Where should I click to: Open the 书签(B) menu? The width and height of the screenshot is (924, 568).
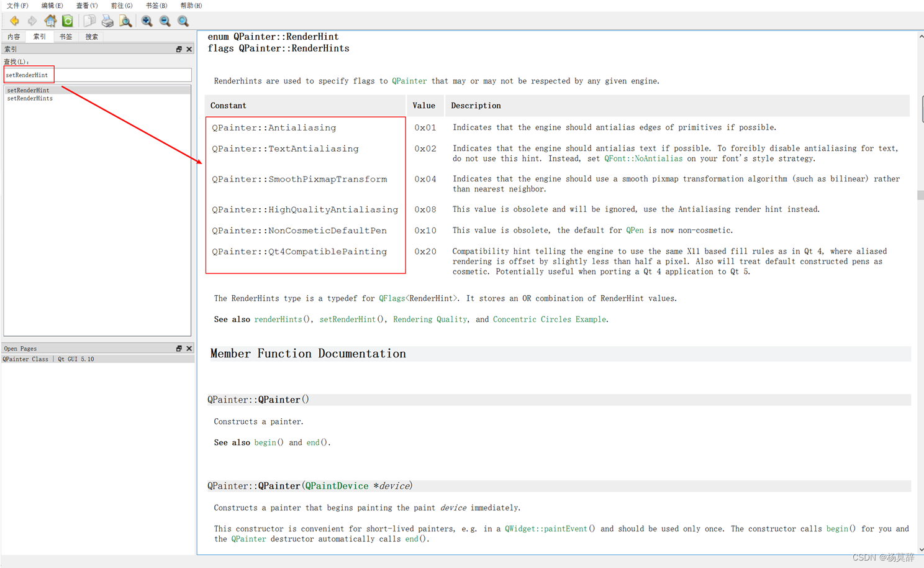(x=156, y=6)
